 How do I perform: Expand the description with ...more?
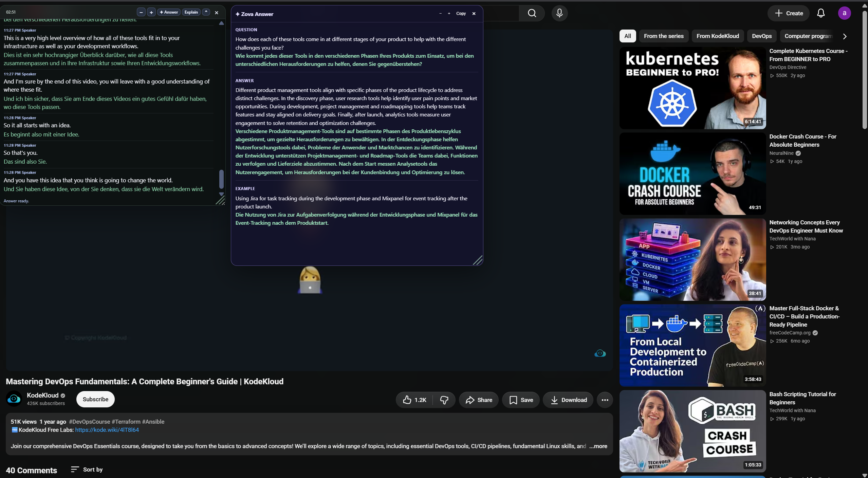pos(598,446)
